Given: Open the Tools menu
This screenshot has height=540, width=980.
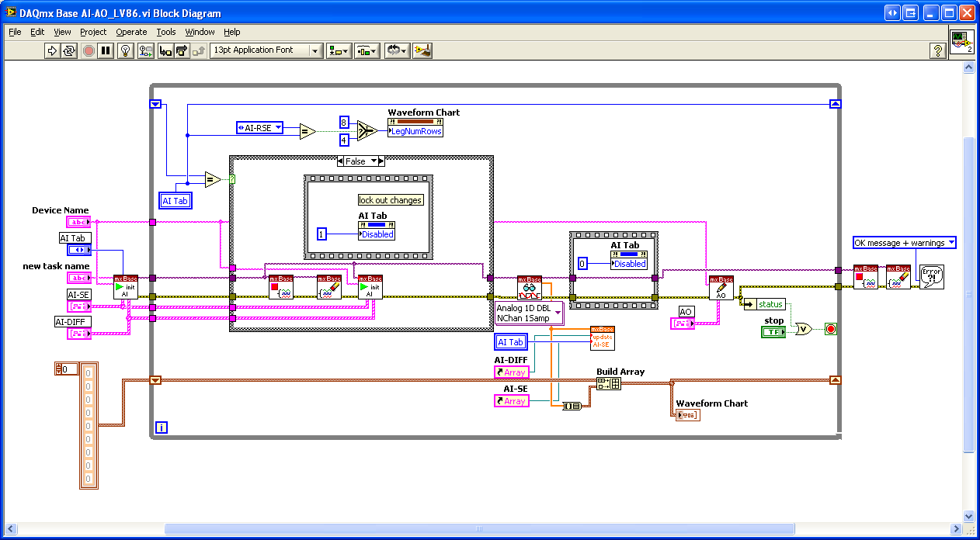Looking at the screenshot, I should [x=166, y=32].
